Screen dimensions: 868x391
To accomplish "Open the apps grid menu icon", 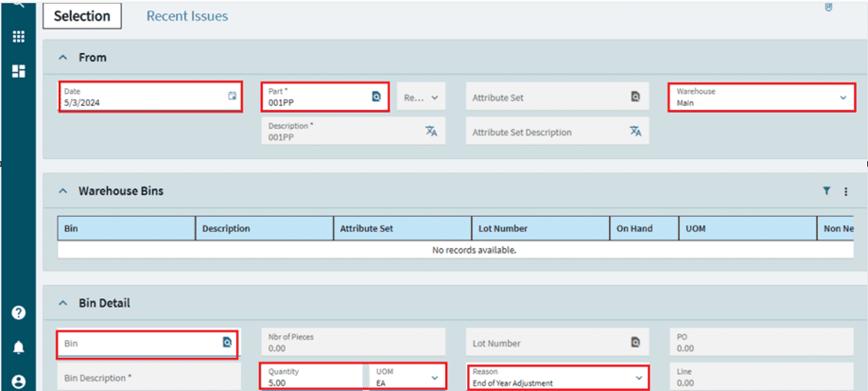I will click(18, 37).
